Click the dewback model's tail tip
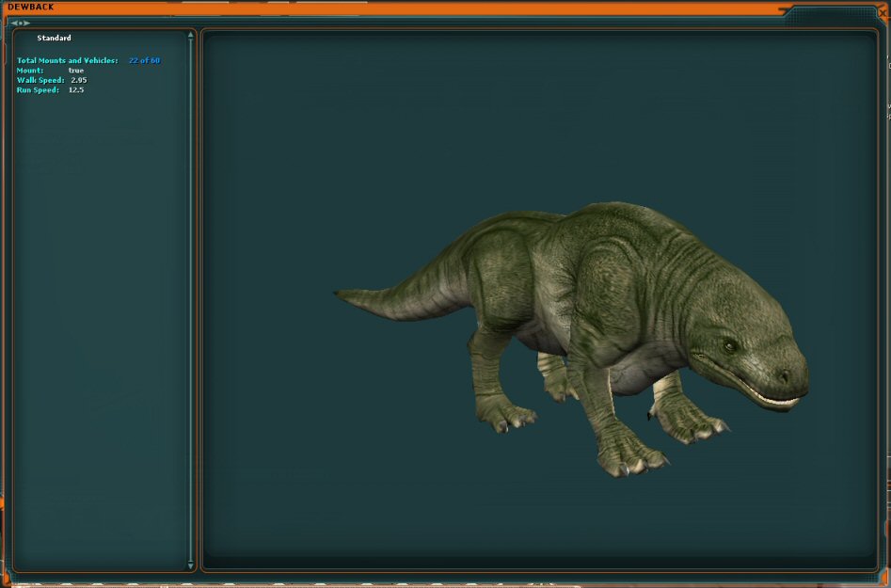This screenshot has width=891, height=588. tap(339, 294)
